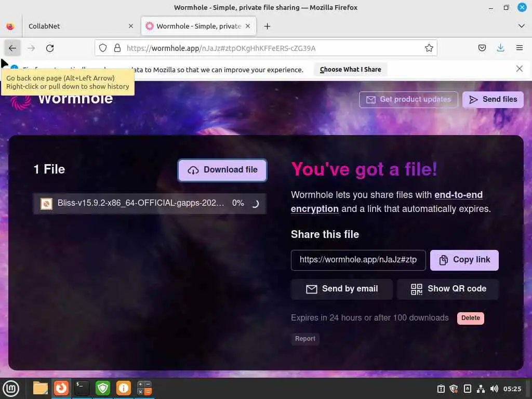Close the CollabNet tab

click(131, 26)
